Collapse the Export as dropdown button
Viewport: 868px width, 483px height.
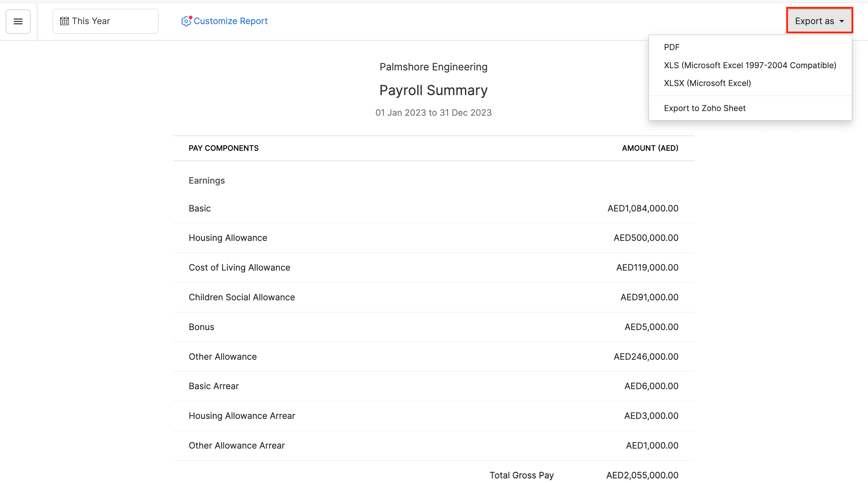pos(819,21)
